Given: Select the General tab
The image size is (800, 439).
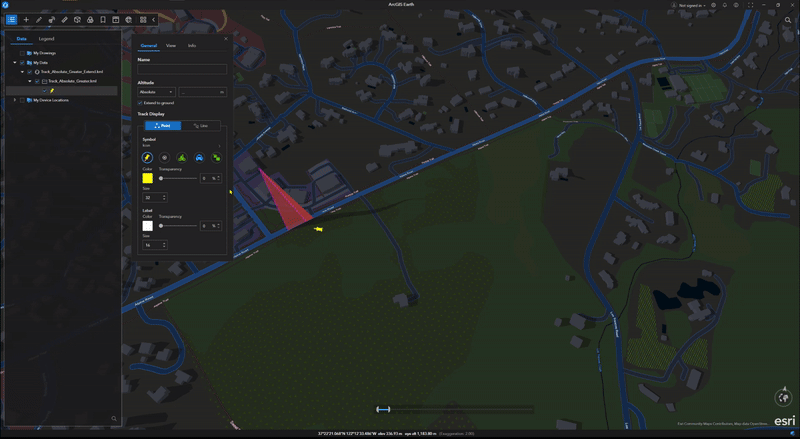Looking at the screenshot, I should [x=148, y=45].
